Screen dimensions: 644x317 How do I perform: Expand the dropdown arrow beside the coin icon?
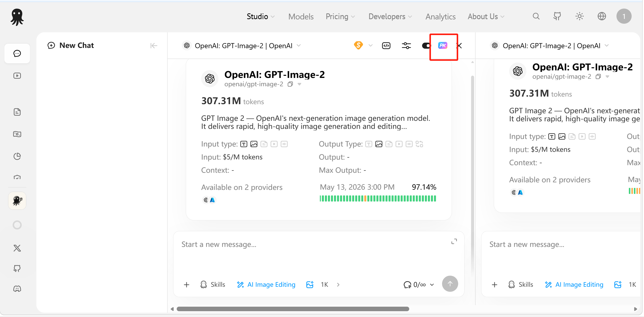coord(371,46)
